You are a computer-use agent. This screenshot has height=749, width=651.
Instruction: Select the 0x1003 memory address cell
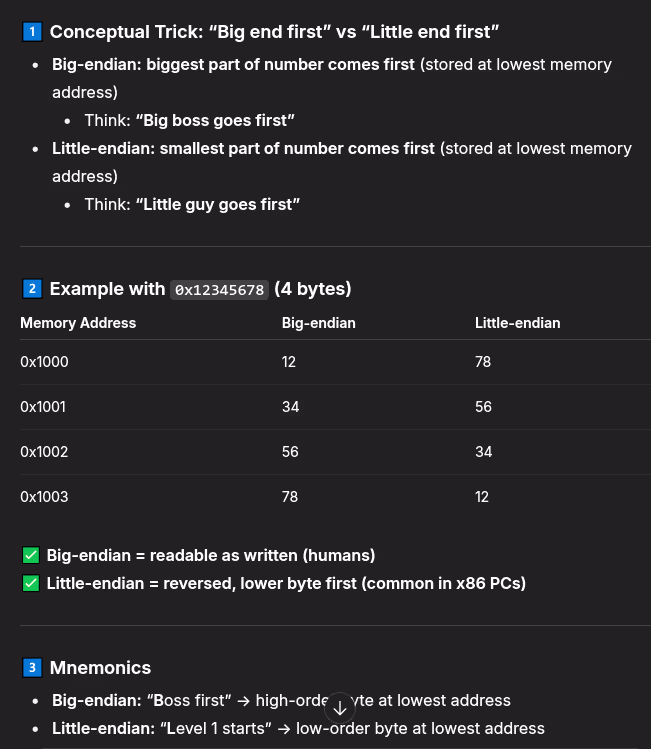[x=44, y=497]
